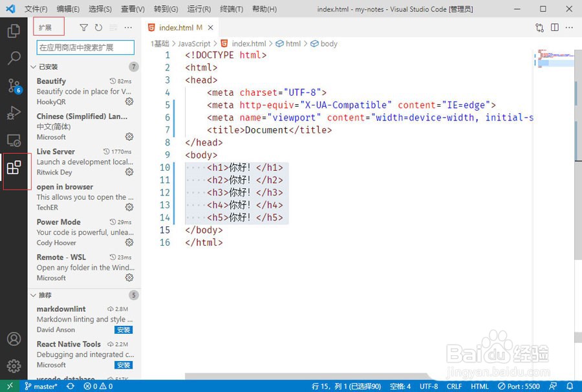Viewport: 582px width, 392px height.
Task: Open Live Server manage gear
Action: [x=129, y=172]
